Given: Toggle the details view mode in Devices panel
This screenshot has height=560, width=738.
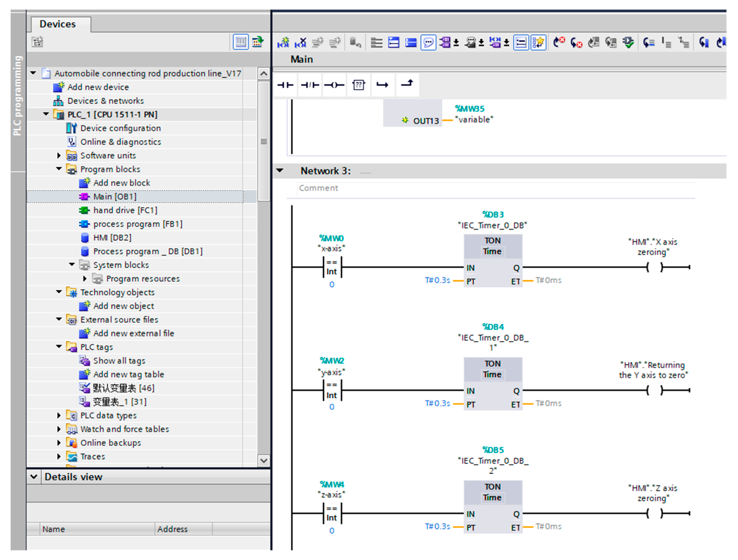Looking at the screenshot, I should (240, 42).
